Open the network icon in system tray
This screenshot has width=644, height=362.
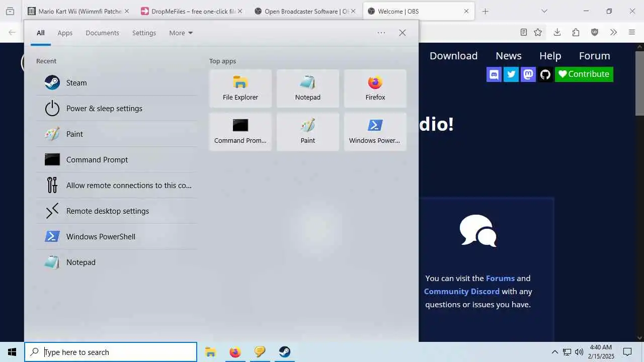[x=567, y=352]
